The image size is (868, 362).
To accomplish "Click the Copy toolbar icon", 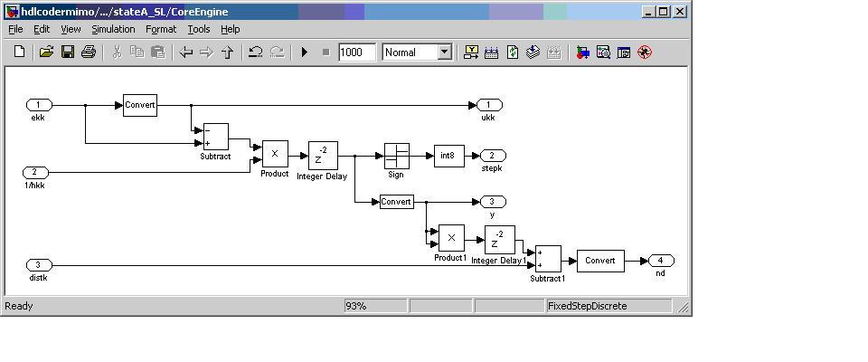I will [x=137, y=52].
